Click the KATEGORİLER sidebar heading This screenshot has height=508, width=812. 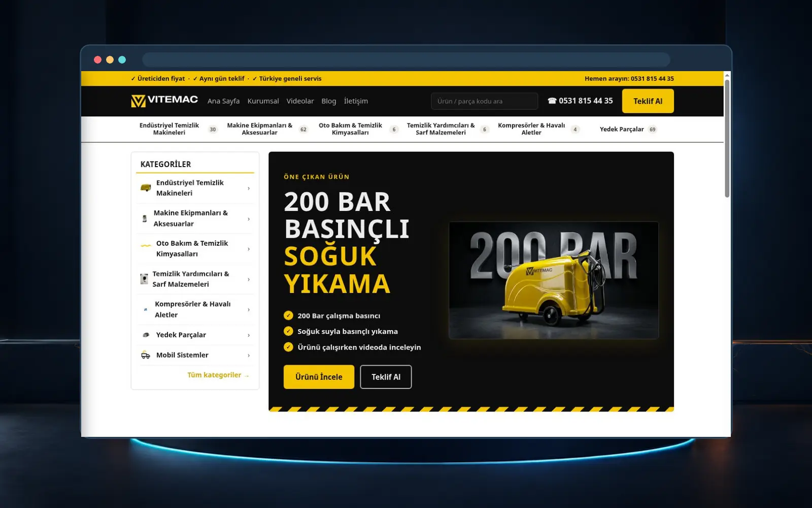pyautogui.click(x=166, y=164)
